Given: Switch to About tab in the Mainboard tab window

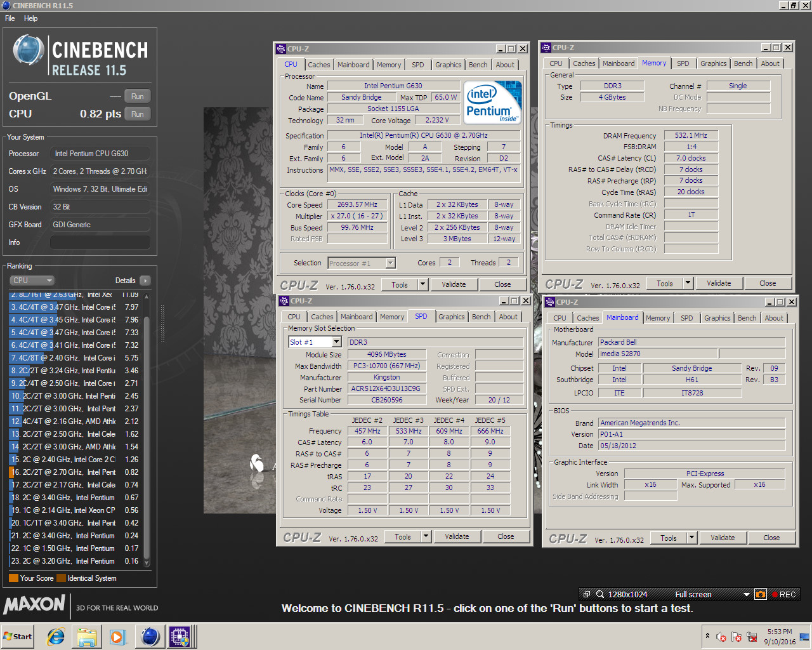Looking at the screenshot, I should 773,318.
